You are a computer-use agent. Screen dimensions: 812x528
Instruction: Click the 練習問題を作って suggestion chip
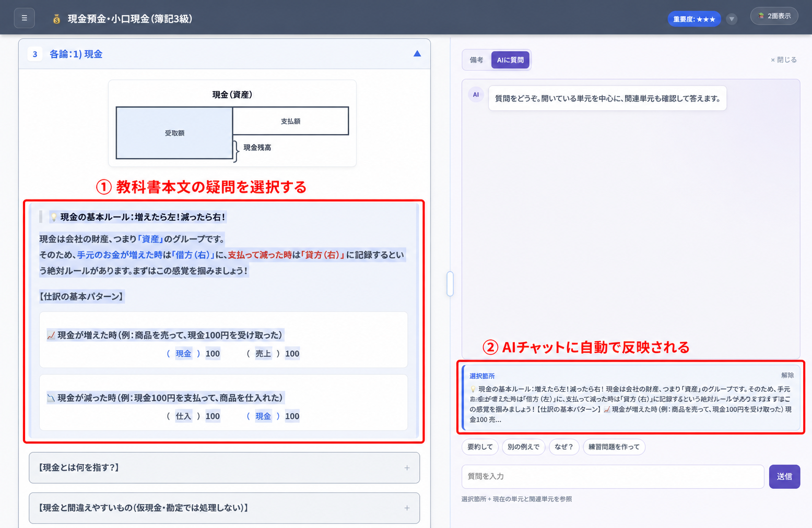(x=614, y=447)
